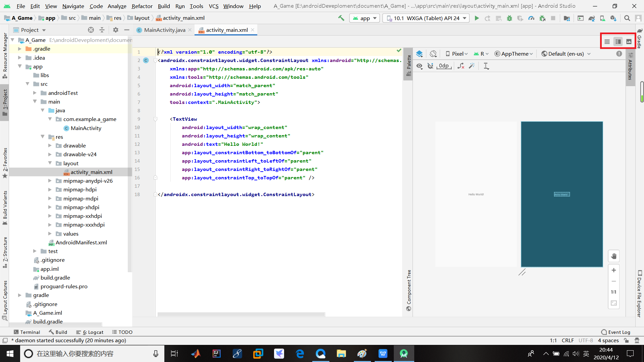Collapse the layout folder

pyautogui.click(x=50, y=163)
